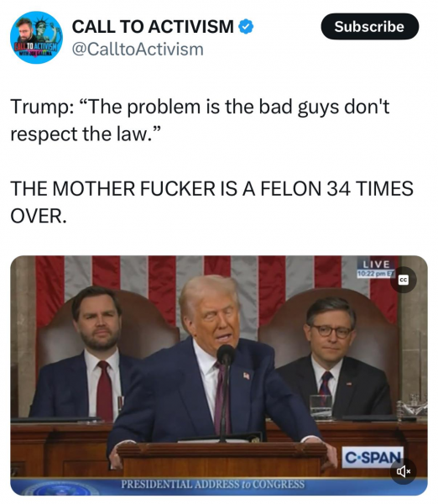Subscribe to the Call to Activism account
Viewport: 438px width, 504px height.
[x=369, y=26]
